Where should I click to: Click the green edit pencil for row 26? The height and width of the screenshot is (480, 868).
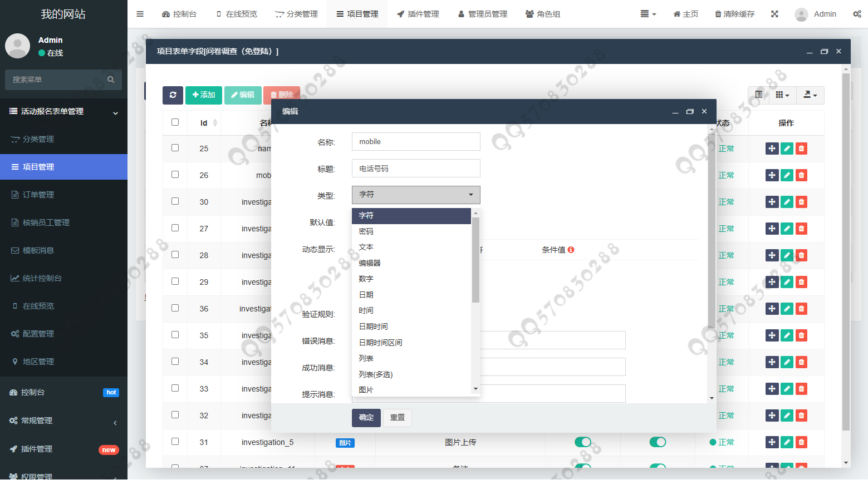[787, 175]
